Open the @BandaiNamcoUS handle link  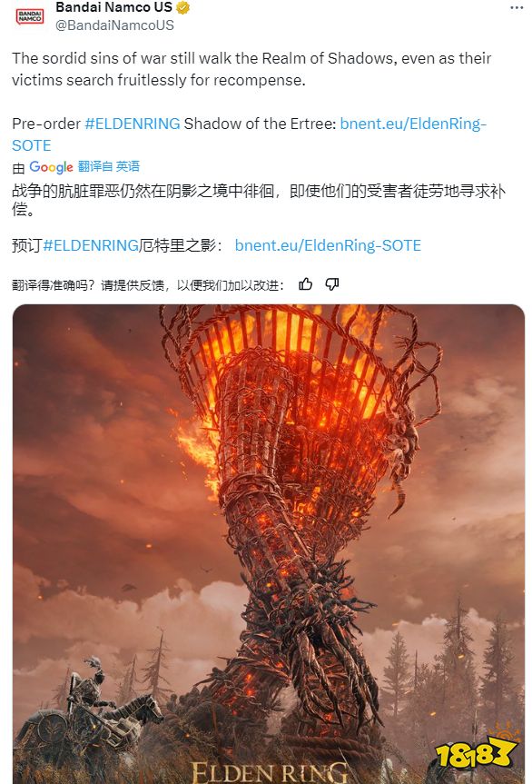click(114, 25)
